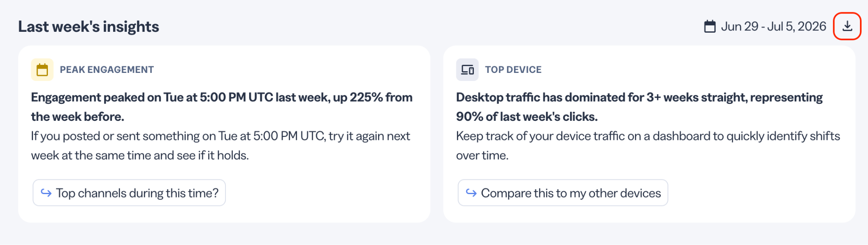This screenshot has width=868, height=245.
Task: Click the yellow Peak Engagement calendar icon
Action: tap(42, 70)
